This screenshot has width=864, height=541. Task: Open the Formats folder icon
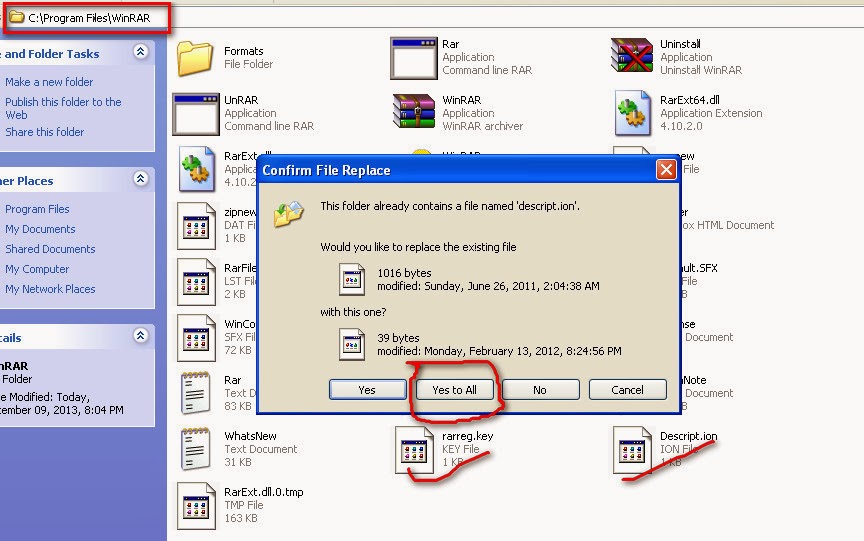195,58
